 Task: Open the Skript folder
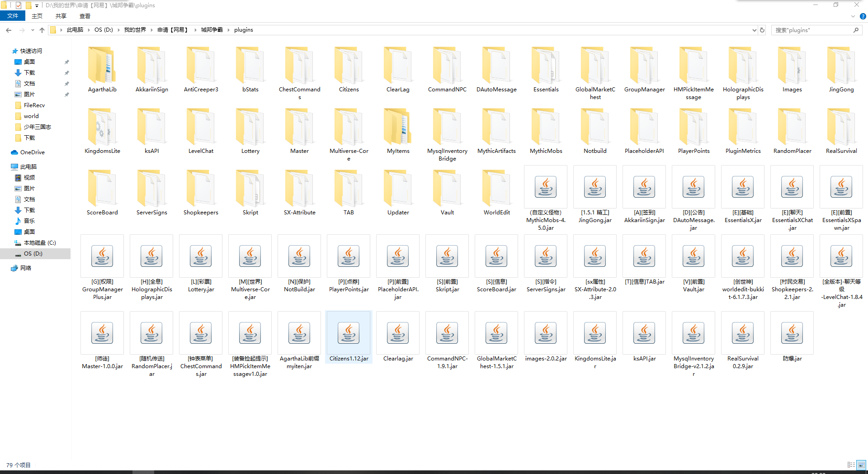[x=250, y=189]
